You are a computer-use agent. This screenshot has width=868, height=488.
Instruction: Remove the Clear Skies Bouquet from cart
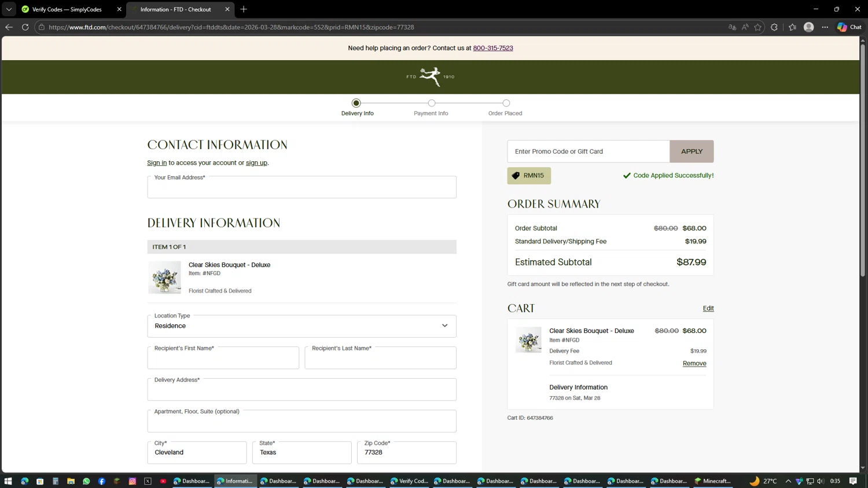pos(694,364)
